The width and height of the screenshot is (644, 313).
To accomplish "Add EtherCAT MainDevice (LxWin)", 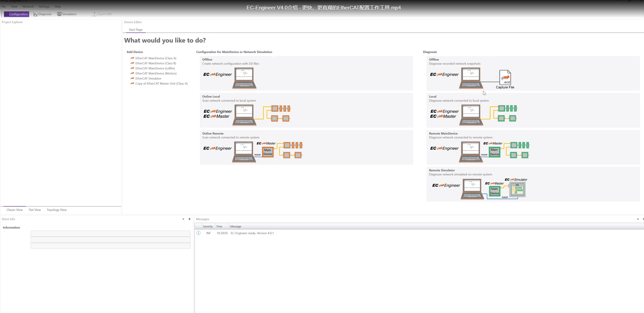I will point(155,68).
